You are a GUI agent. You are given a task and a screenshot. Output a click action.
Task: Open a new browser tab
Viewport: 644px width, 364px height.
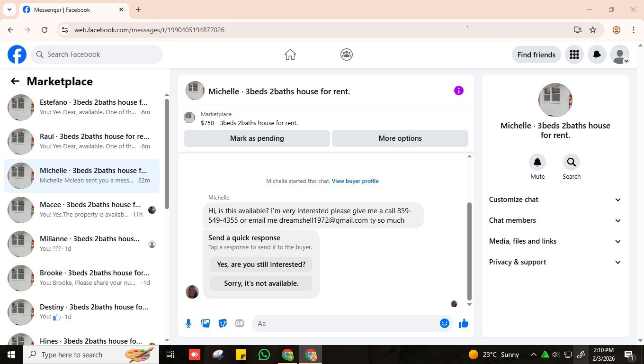138,9
